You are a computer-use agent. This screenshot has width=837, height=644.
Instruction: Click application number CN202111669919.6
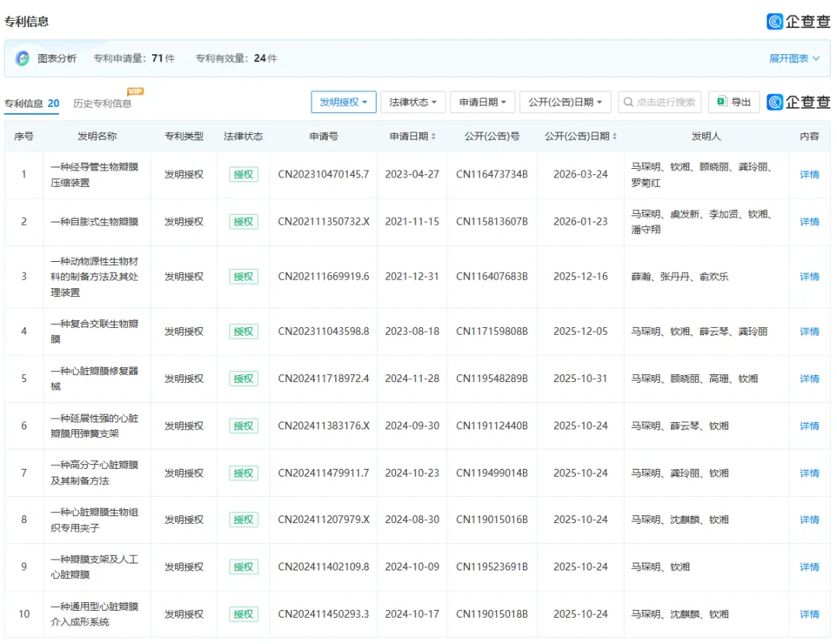[323, 277]
